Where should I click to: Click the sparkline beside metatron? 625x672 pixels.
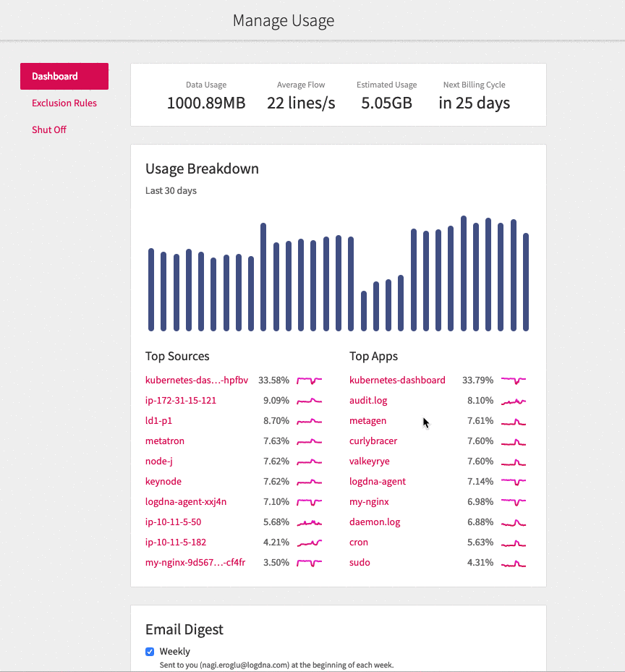tap(309, 441)
